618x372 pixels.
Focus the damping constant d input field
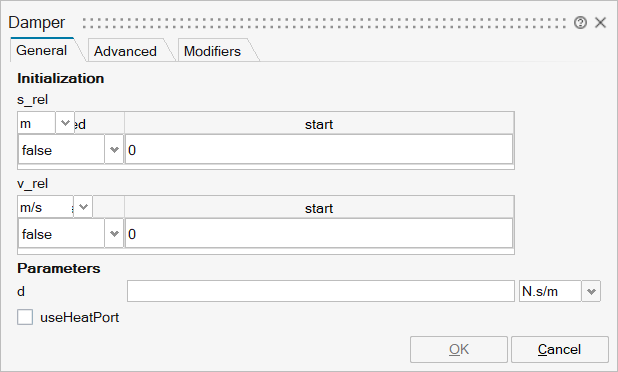(321, 292)
